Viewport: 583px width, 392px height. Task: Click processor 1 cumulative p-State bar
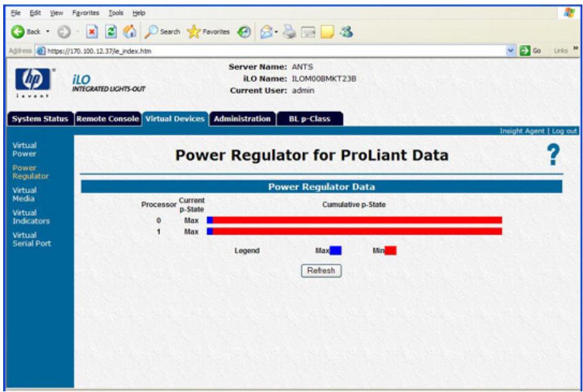(354, 231)
